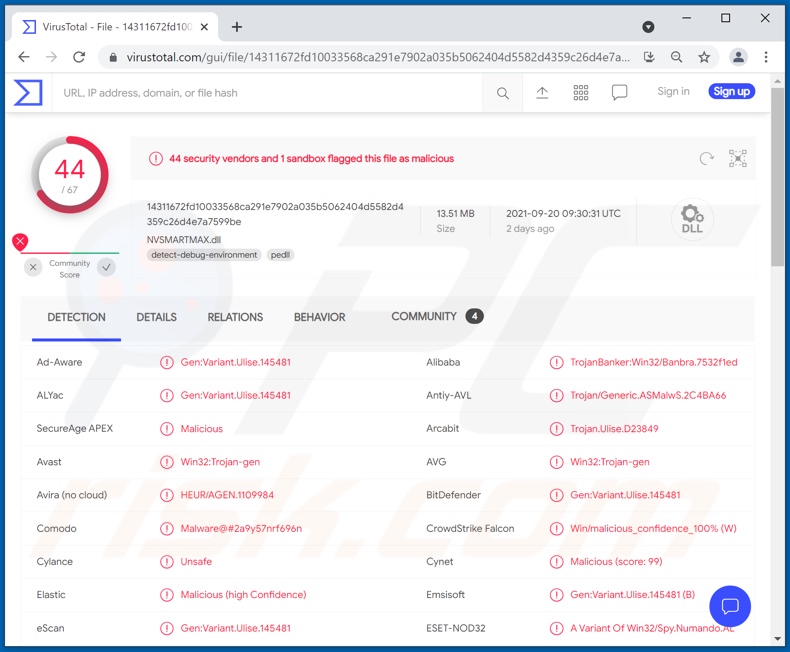Click the zoom magnifier in address bar
The height and width of the screenshot is (652, 790).
[x=677, y=57]
